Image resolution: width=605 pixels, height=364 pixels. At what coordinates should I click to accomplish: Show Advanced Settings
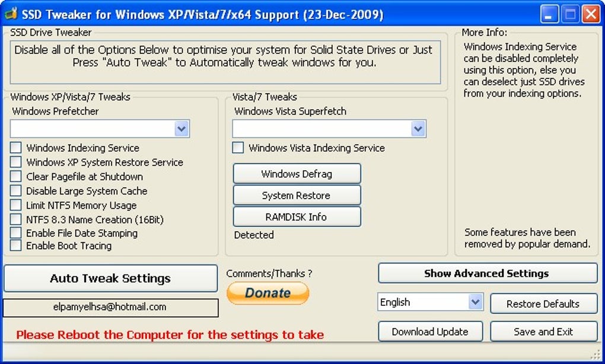(x=488, y=273)
